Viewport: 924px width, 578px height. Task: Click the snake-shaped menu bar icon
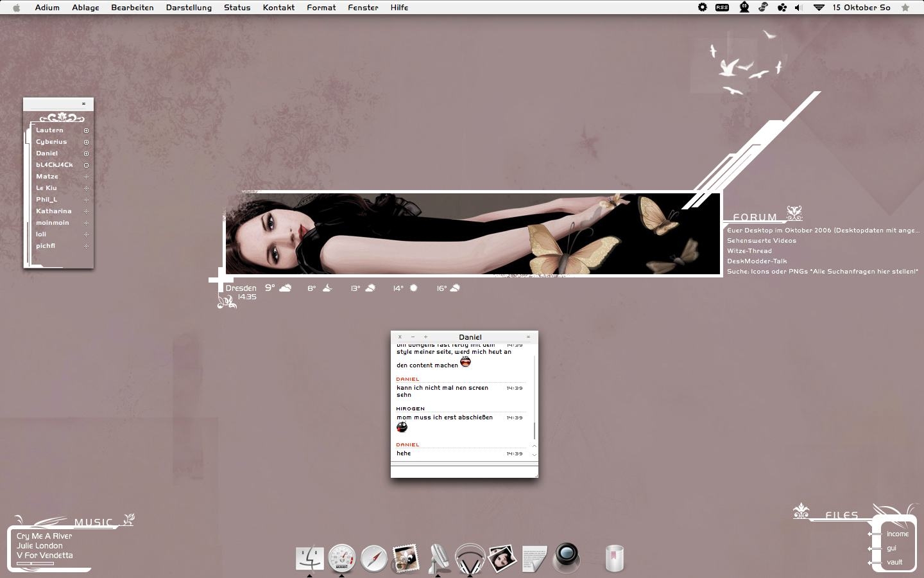click(763, 8)
